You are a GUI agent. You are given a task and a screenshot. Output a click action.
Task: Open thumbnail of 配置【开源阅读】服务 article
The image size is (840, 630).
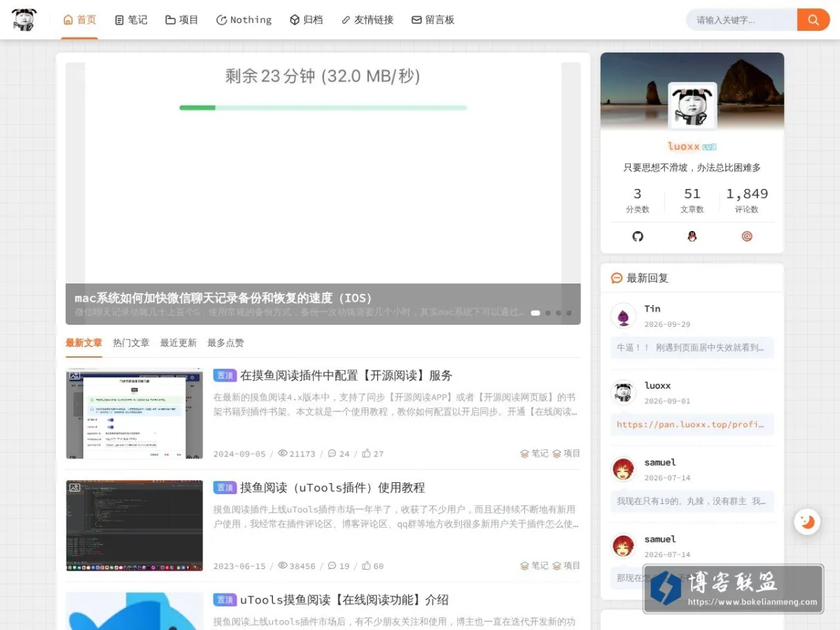134,414
